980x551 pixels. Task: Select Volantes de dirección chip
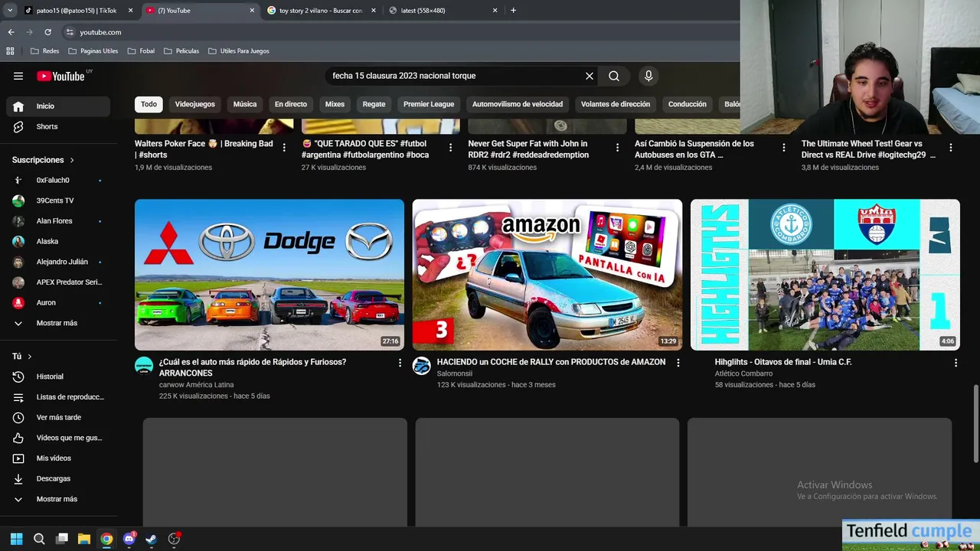click(616, 104)
